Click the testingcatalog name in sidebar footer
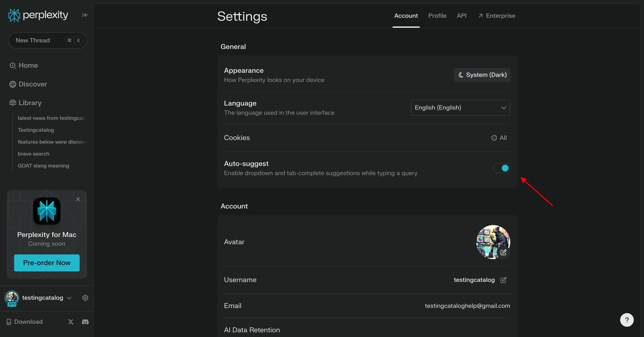 click(x=43, y=298)
